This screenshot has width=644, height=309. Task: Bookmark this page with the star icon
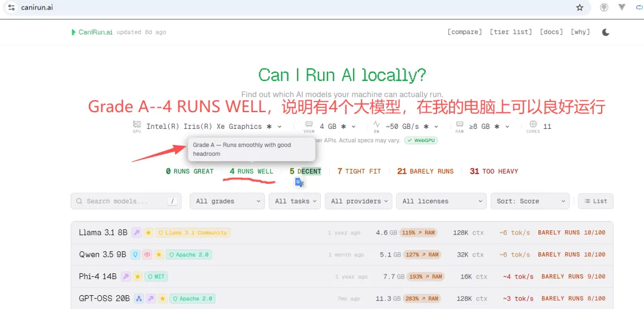(x=580, y=7)
